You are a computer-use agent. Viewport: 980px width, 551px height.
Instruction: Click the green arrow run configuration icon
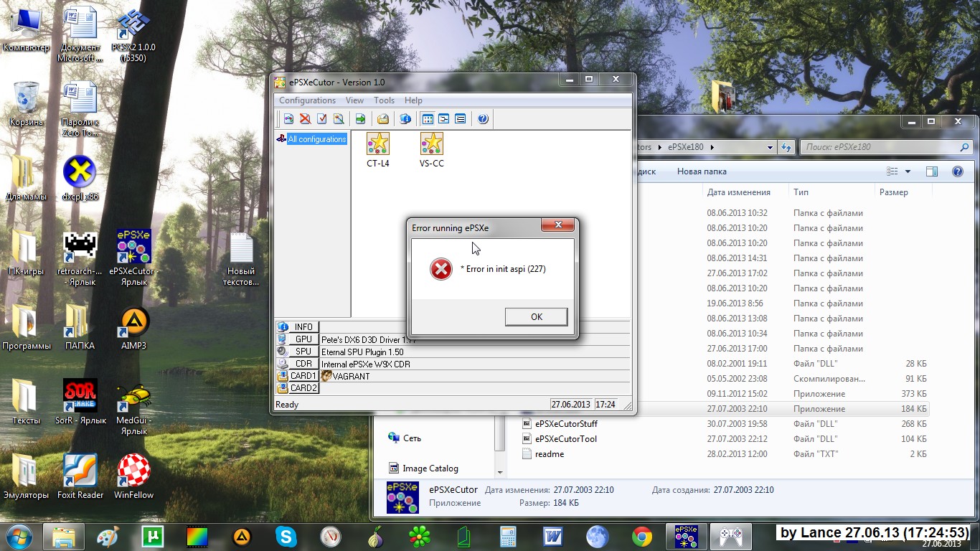(361, 119)
